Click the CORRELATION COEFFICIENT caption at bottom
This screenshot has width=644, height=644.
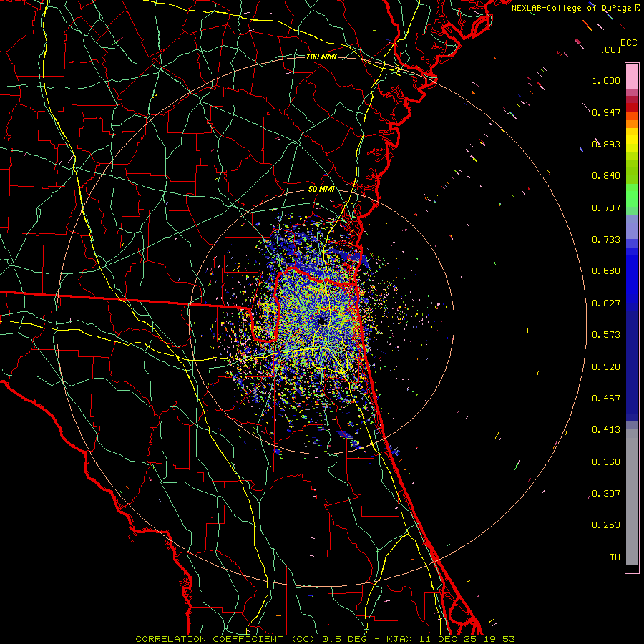pos(325,639)
